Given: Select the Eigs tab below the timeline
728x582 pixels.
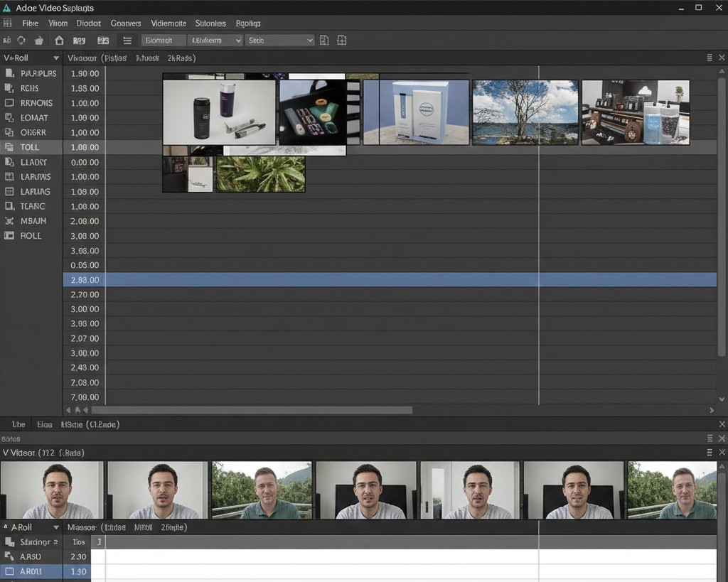Looking at the screenshot, I should 45,424.
